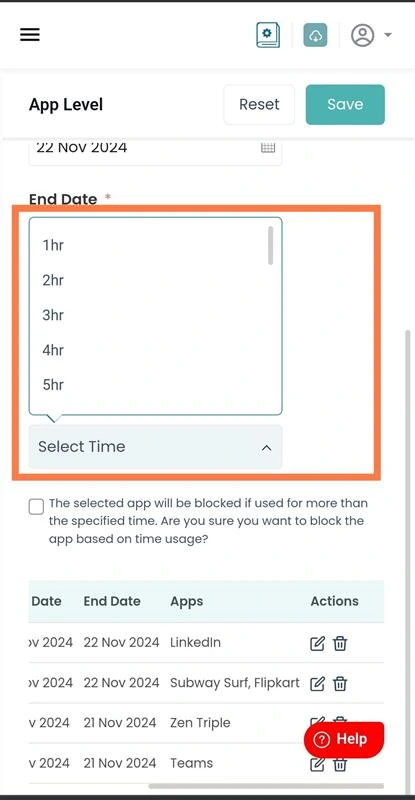The height and width of the screenshot is (800, 415).
Task: Click the time list scrollbar thumb
Action: click(271, 245)
